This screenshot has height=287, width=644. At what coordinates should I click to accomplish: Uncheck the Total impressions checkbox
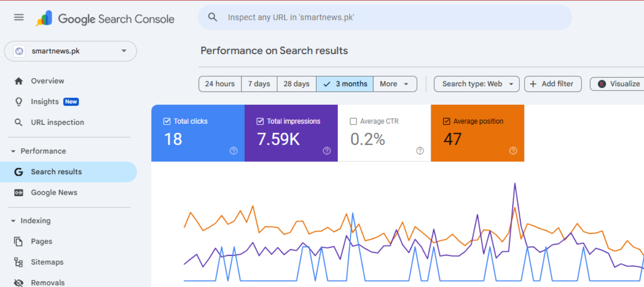click(x=260, y=121)
